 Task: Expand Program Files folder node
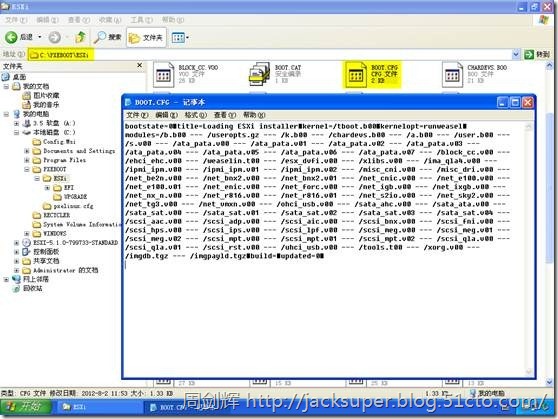27,160
